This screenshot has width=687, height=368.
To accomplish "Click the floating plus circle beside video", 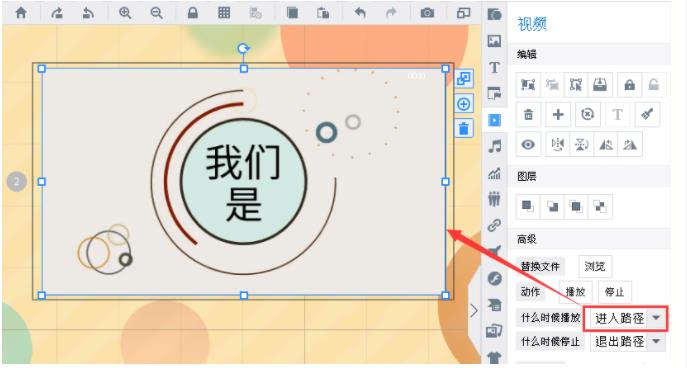I will coord(464,104).
